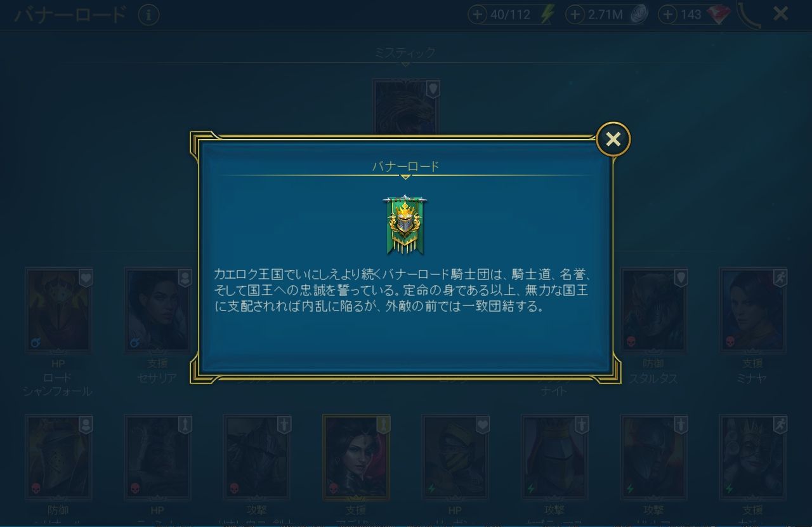Click the red gem currency icon
The image size is (812, 527).
pyautogui.click(x=719, y=15)
